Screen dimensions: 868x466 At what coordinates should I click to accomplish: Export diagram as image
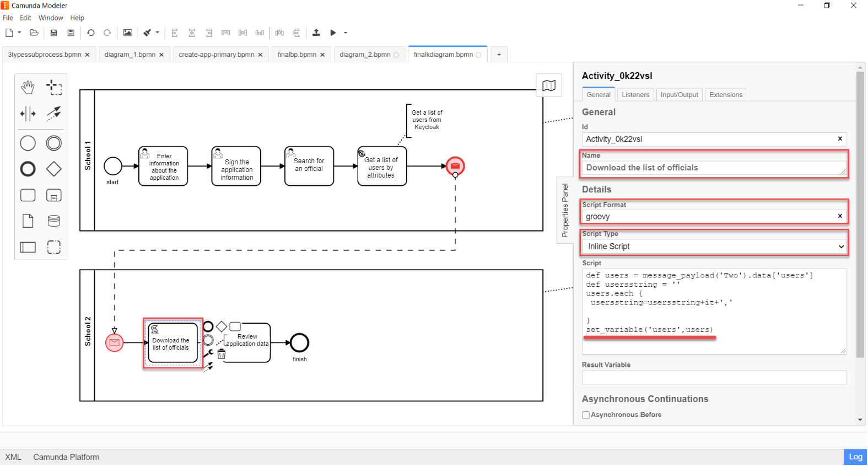coord(127,33)
